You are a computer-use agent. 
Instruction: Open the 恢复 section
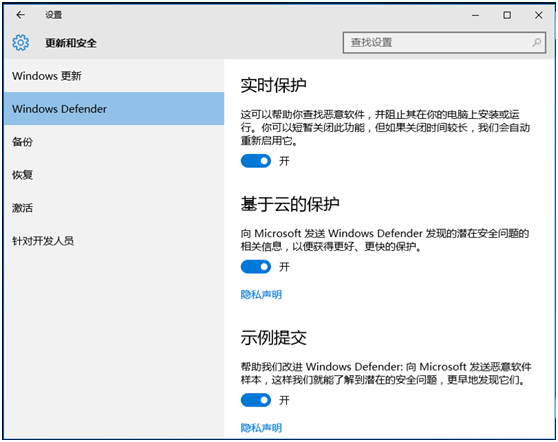114,175
